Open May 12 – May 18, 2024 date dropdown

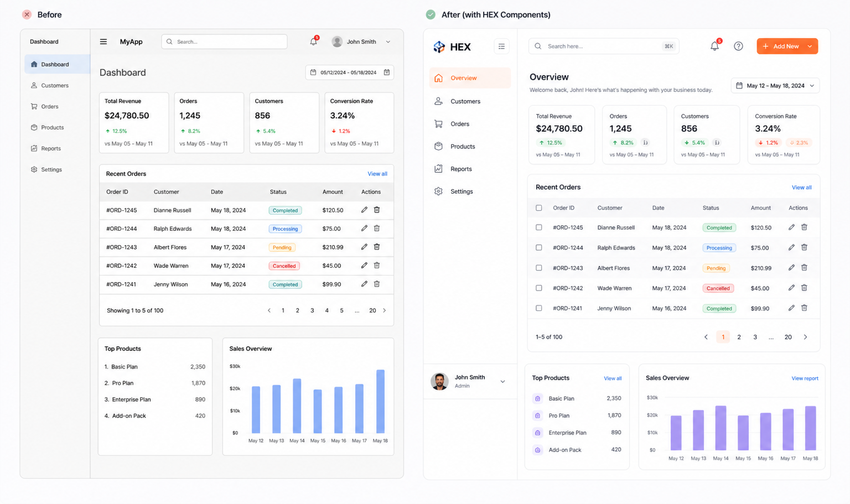(x=775, y=85)
